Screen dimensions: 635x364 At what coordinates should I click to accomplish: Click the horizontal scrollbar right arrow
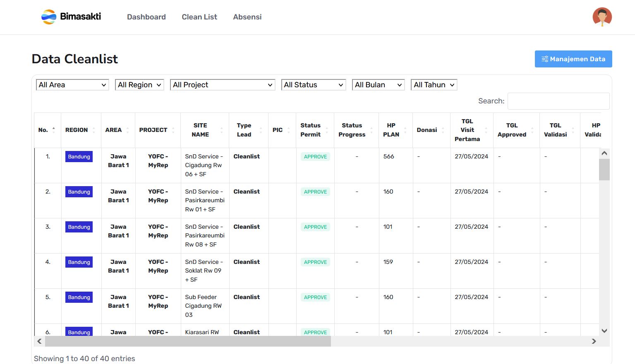coord(594,341)
